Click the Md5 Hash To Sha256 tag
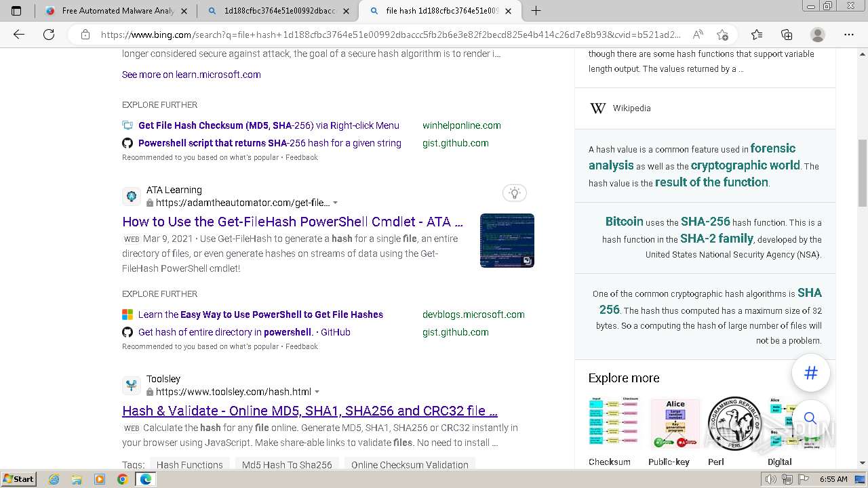The width and height of the screenshot is (868, 488). (x=287, y=465)
